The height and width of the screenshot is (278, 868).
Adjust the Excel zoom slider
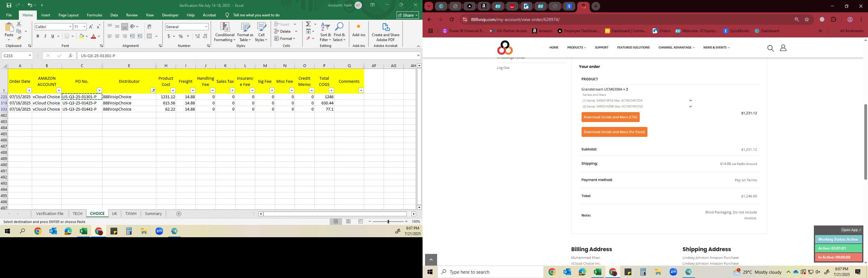tap(388, 221)
